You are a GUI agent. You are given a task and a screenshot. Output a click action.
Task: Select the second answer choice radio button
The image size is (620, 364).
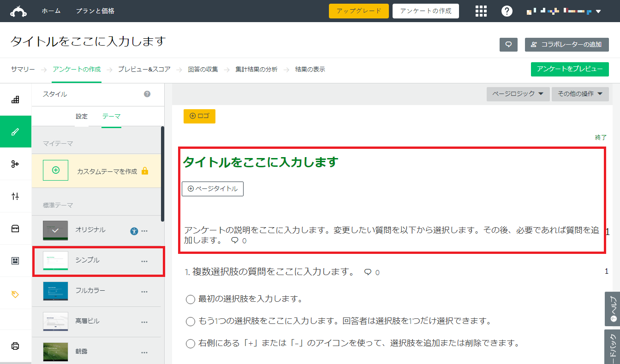pos(191,321)
